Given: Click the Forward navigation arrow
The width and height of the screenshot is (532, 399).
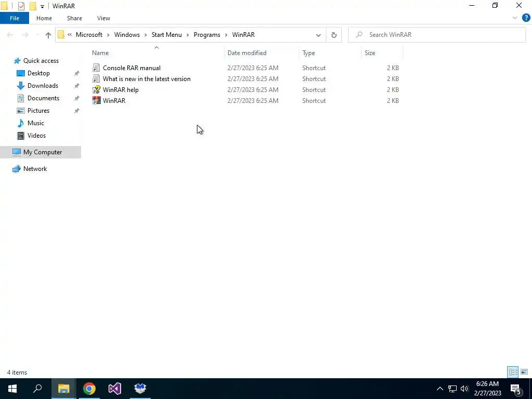Looking at the screenshot, I should [25, 35].
